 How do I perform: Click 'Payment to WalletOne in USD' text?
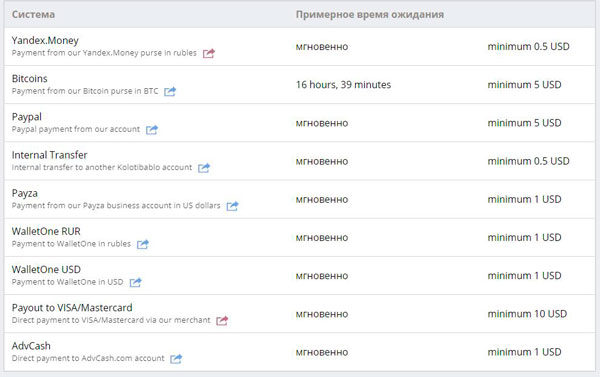(67, 282)
